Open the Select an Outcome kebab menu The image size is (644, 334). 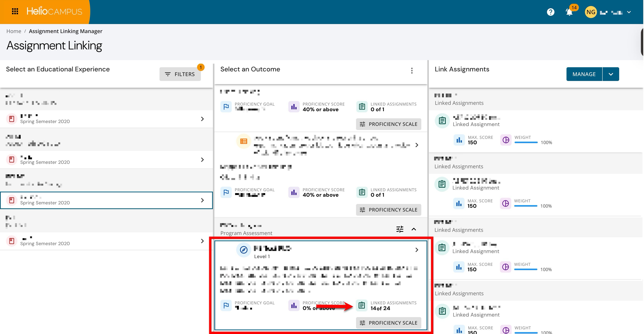(x=412, y=71)
